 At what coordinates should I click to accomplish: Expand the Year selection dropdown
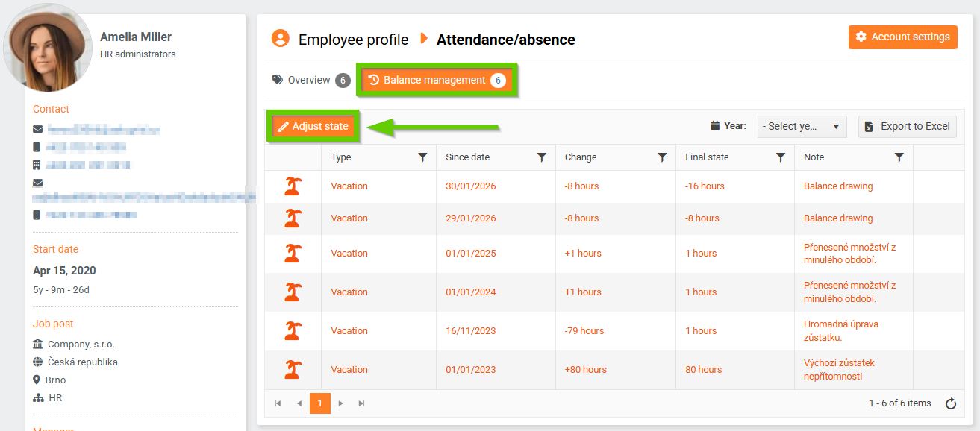click(802, 126)
